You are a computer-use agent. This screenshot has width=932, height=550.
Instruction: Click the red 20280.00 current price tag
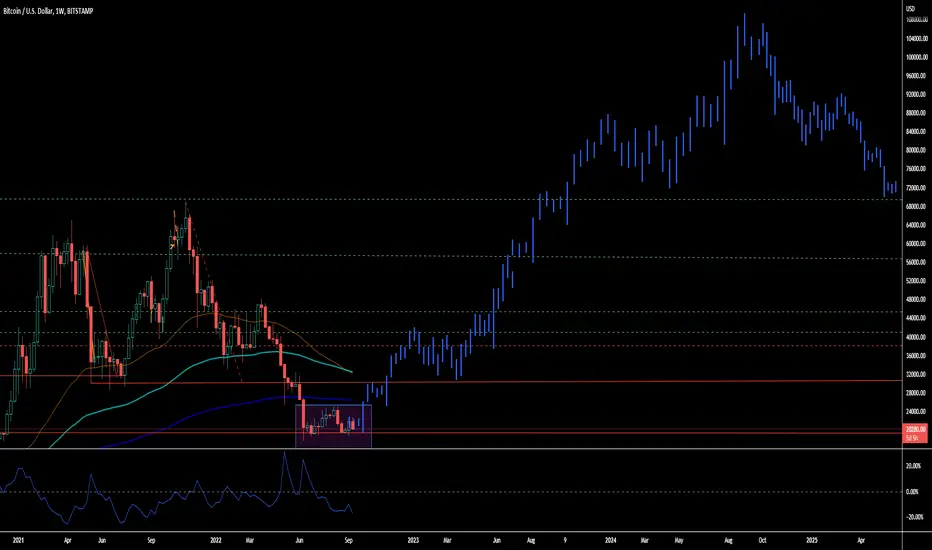[x=916, y=433]
